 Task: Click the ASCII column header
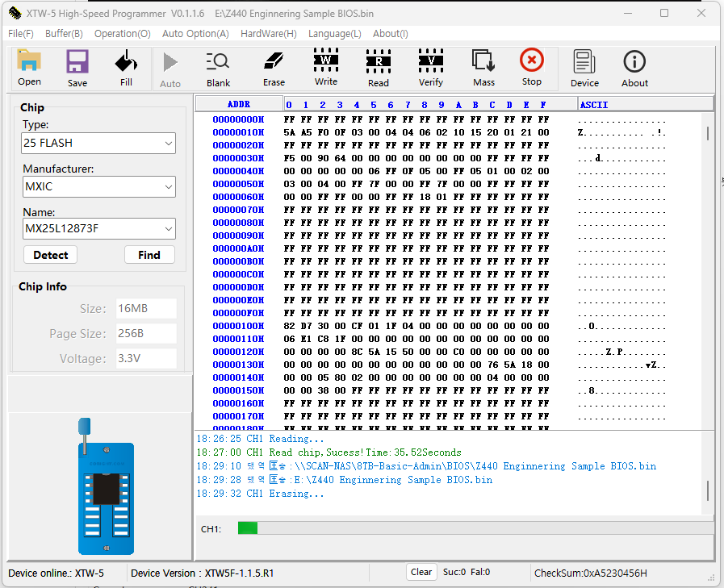[646, 104]
